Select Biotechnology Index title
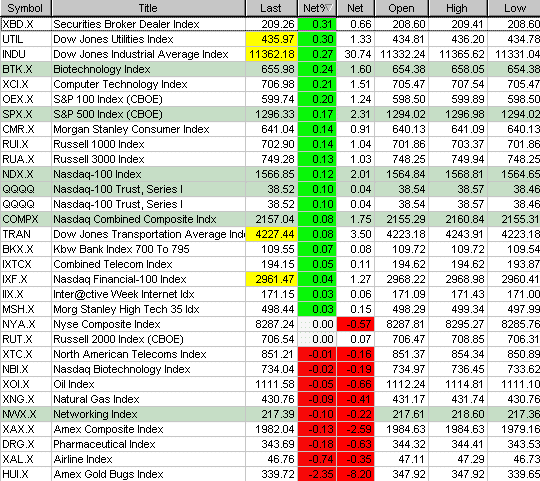This screenshot has width=540, height=481. coord(102,69)
